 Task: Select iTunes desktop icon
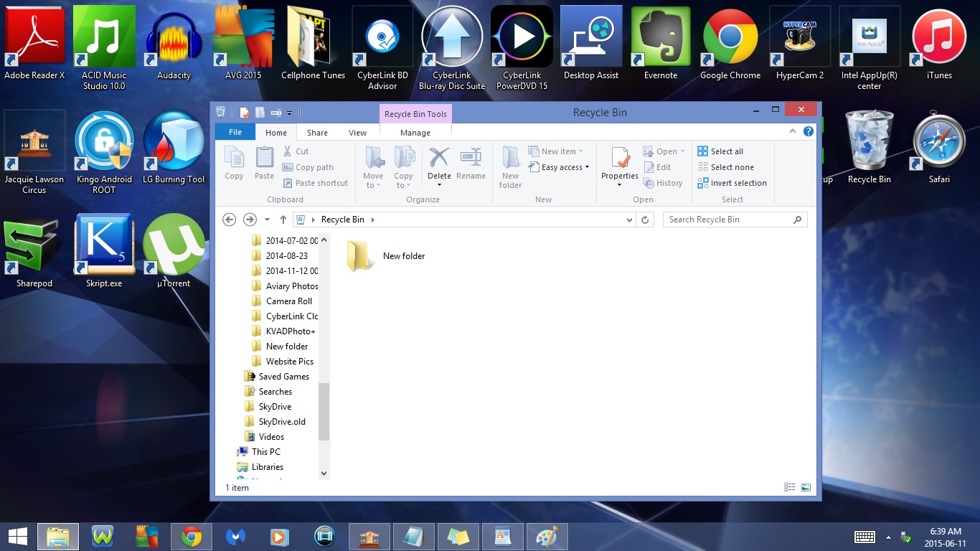click(939, 43)
